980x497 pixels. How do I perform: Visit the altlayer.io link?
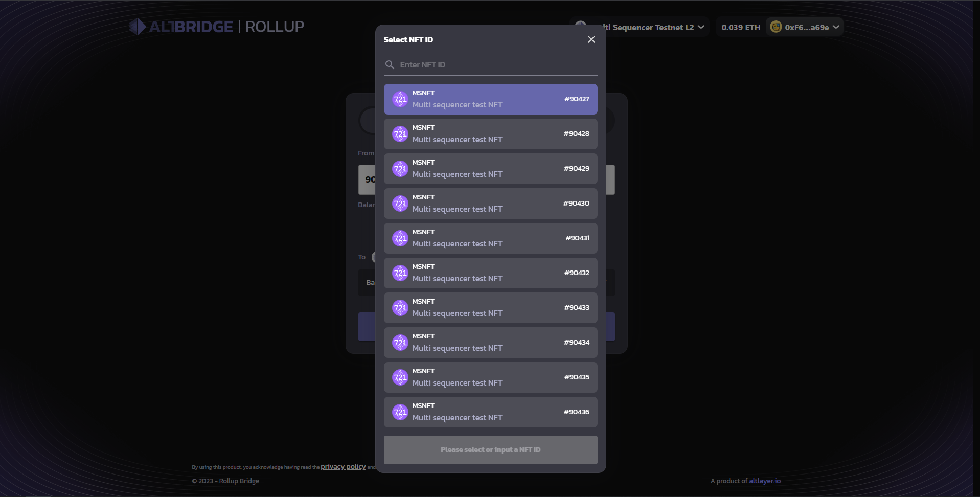point(765,481)
